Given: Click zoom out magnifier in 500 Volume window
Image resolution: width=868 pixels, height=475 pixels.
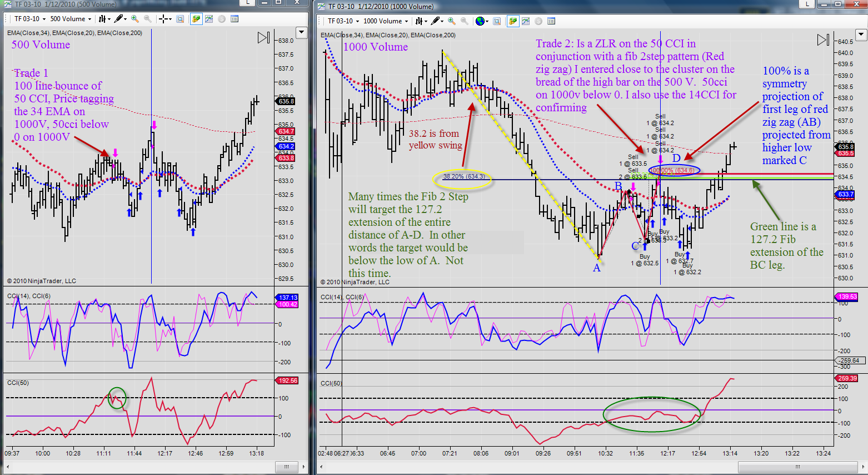Looking at the screenshot, I should pyautogui.click(x=148, y=19).
